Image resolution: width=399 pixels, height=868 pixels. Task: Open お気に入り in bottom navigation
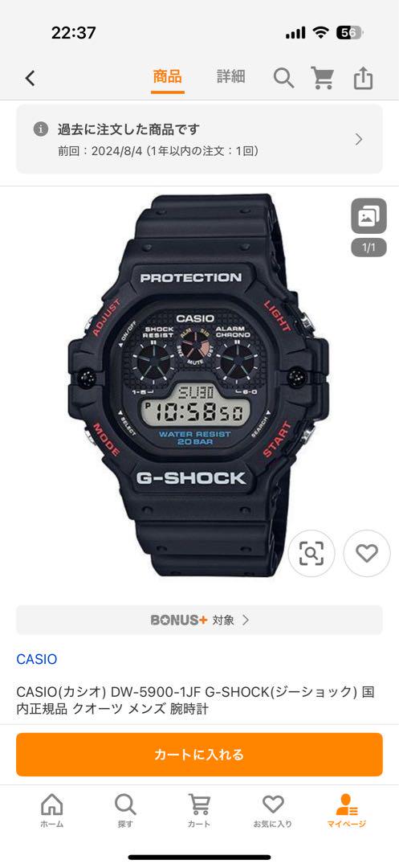point(272,810)
